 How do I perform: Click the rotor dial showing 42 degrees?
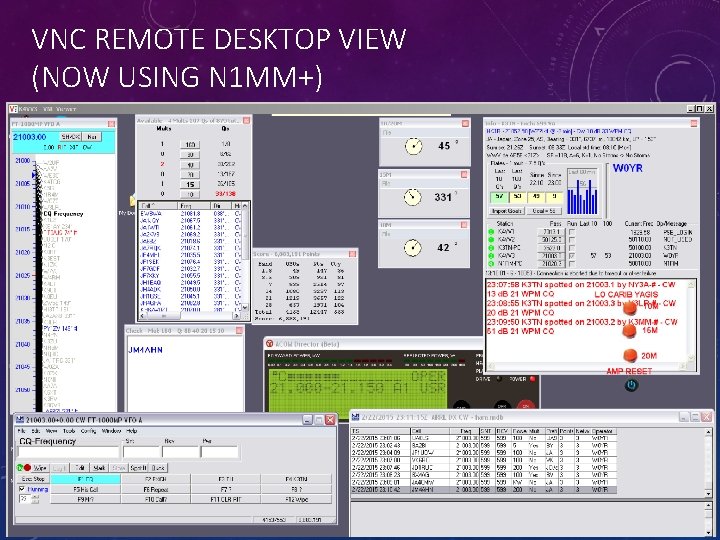[412, 248]
